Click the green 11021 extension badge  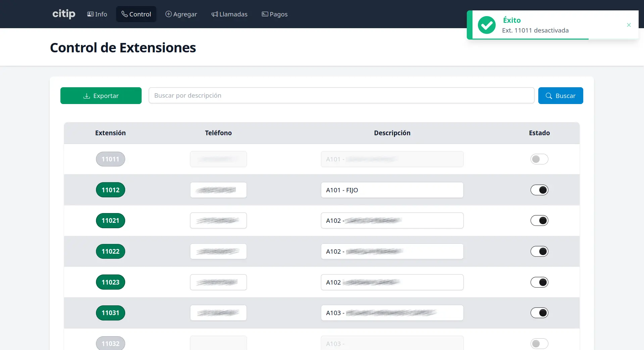[110, 220]
